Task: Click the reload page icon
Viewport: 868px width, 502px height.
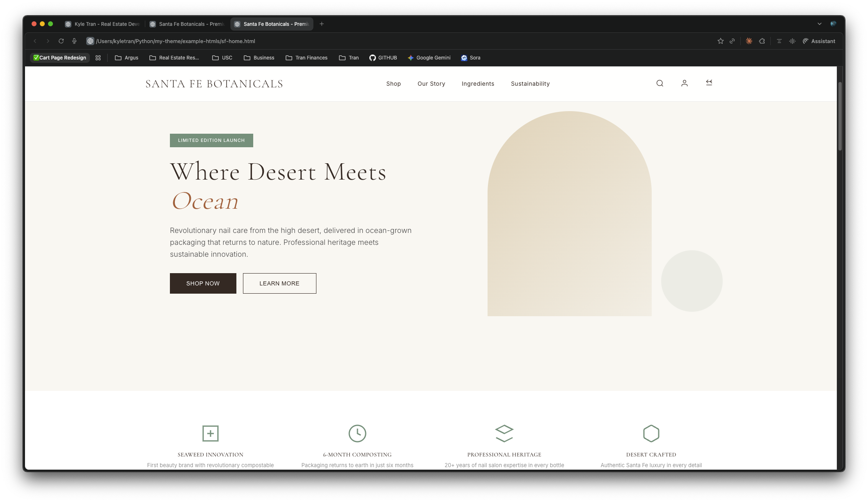Action: (x=61, y=41)
